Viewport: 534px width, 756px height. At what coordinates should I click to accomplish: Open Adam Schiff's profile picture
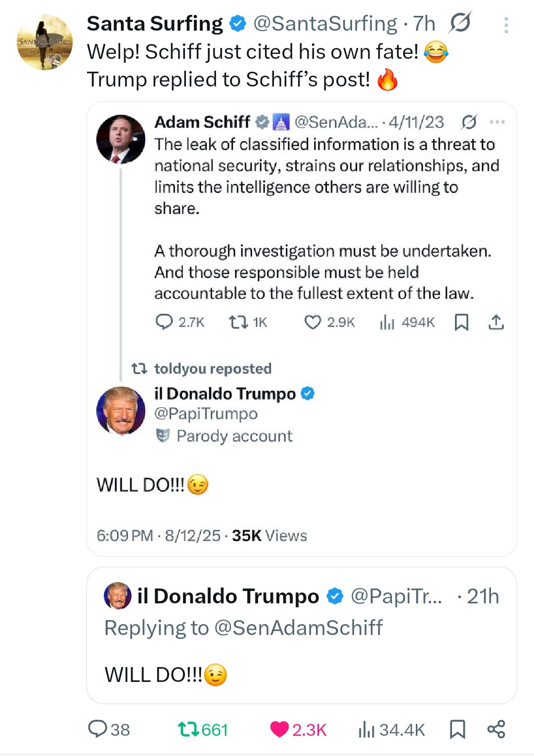121,139
